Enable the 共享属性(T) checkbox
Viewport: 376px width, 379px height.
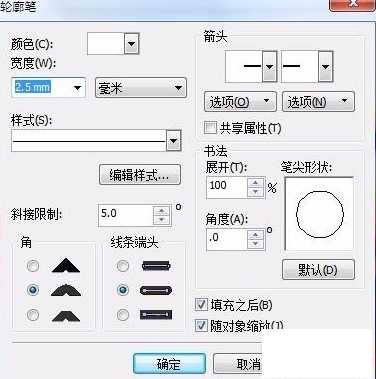[210, 128]
